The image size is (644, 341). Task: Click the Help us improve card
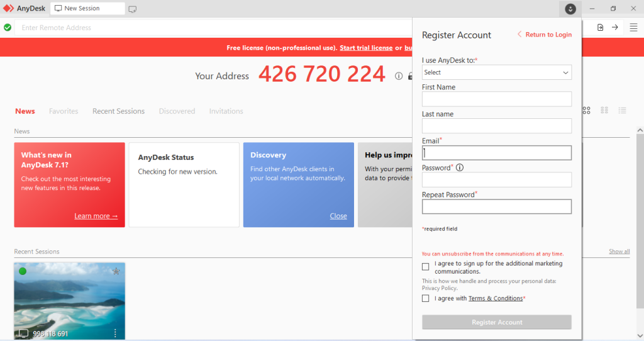click(x=386, y=185)
